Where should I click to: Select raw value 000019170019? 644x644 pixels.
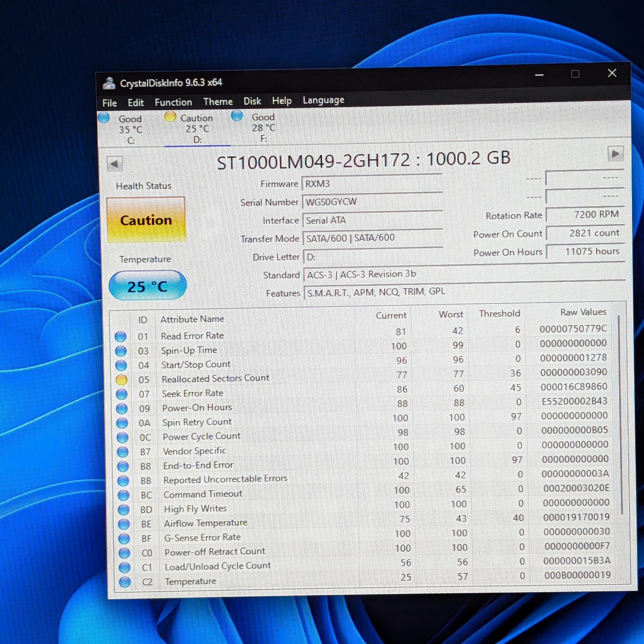[x=576, y=517]
